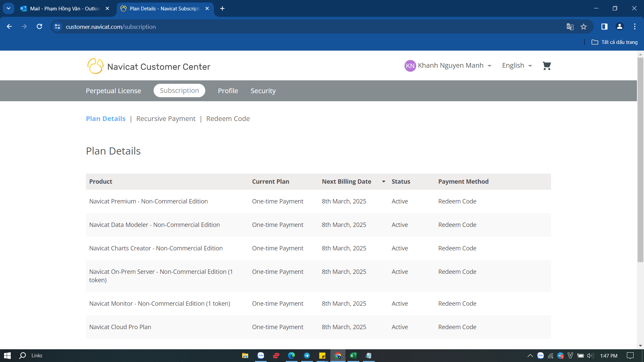The height and width of the screenshot is (362, 644).
Task: Open the Perpetual License section
Action: pos(113,91)
